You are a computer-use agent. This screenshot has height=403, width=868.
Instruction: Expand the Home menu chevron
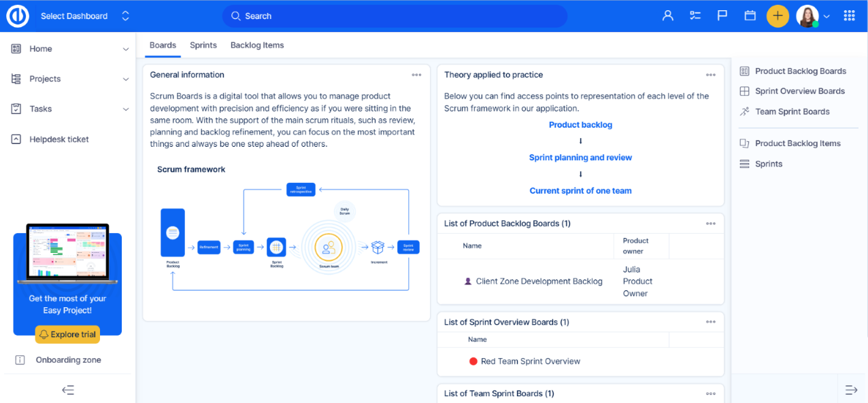click(125, 50)
